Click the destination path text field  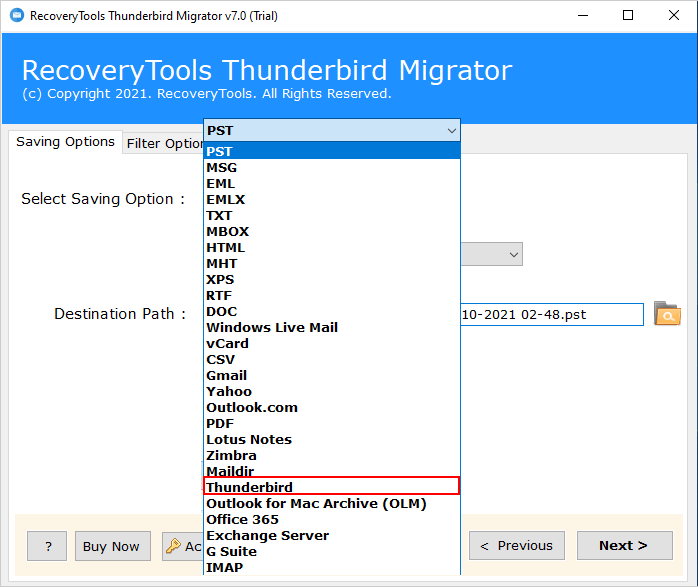tap(552, 315)
